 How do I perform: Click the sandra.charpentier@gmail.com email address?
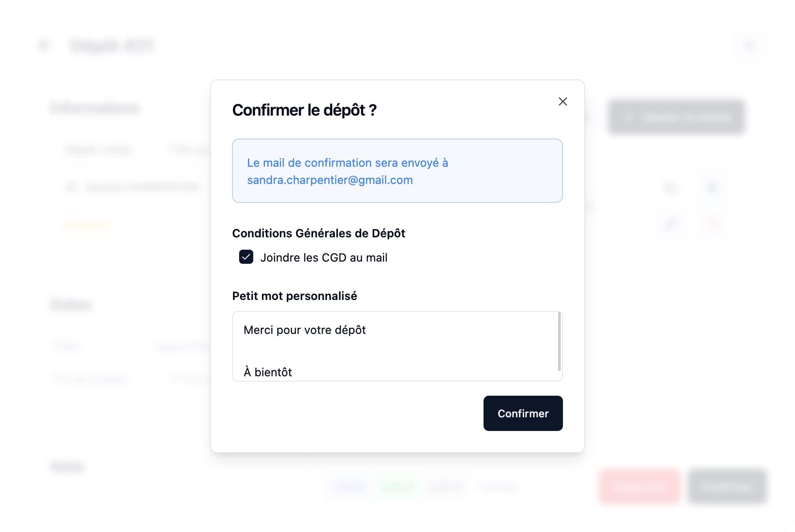tap(330, 180)
